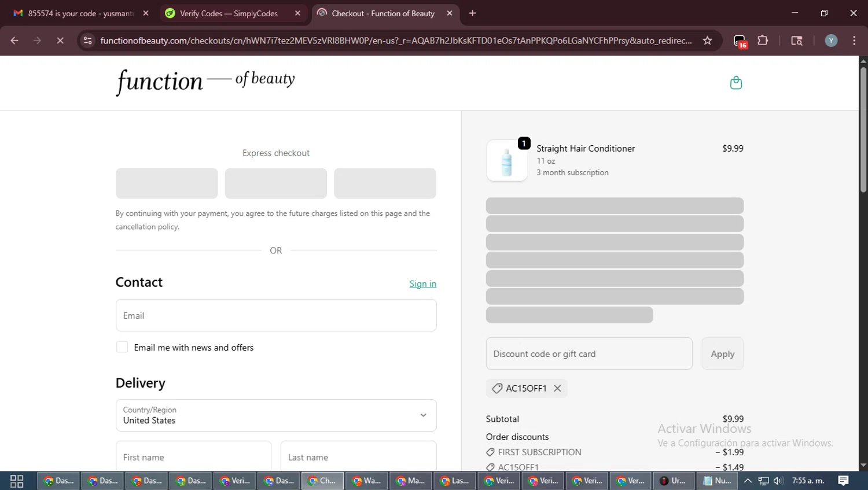View site information icon in address bar
Viewport: 868px width, 490px height.
87,40
